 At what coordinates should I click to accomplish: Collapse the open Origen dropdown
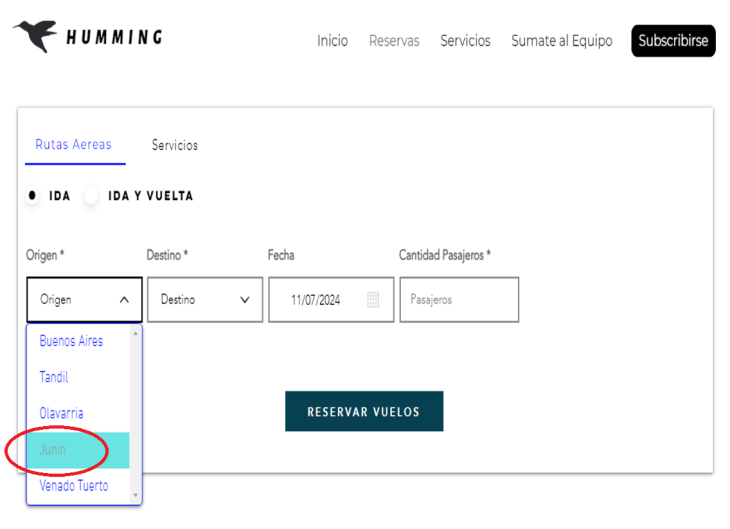[x=84, y=300]
